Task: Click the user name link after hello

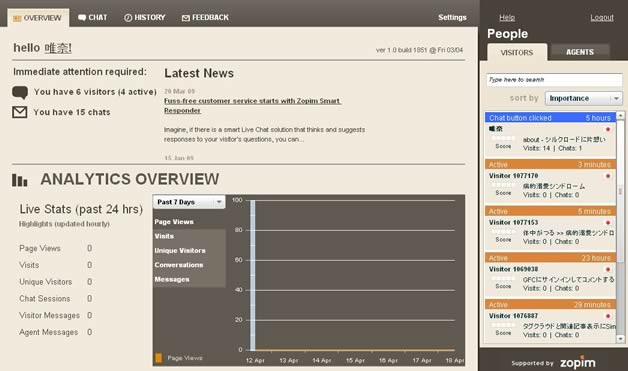Action: coord(58,48)
